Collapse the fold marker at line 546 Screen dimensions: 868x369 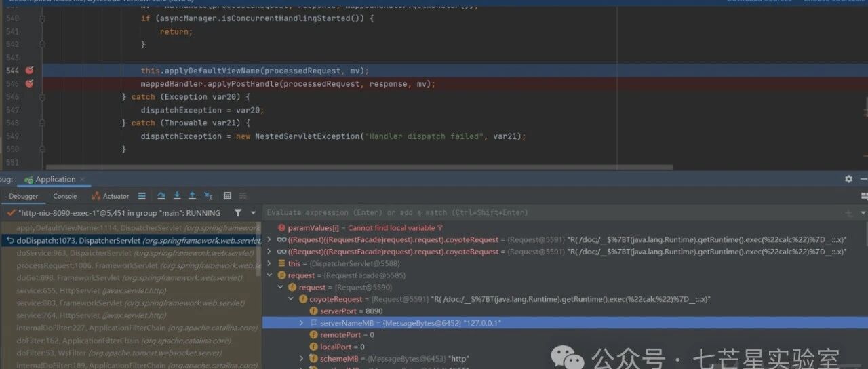[x=42, y=97]
